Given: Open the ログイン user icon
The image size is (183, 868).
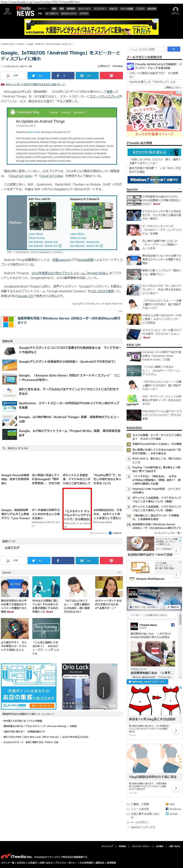Looking at the screenshot, I should [x=176, y=11].
